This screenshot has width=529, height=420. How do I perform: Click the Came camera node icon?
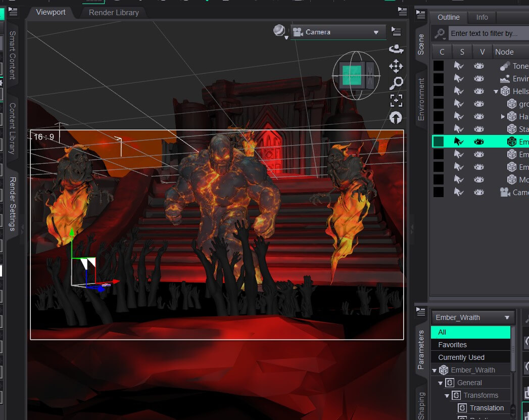(505, 192)
